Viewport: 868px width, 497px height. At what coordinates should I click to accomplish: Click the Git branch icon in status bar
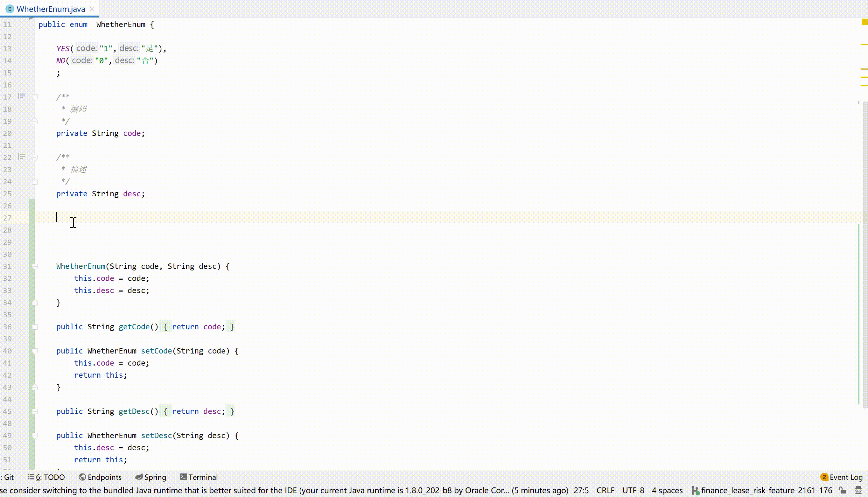pos(695,491)
